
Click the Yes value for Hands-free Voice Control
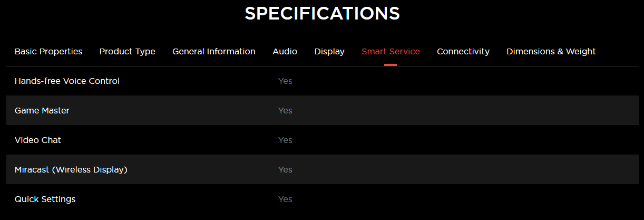click(285, 81)
